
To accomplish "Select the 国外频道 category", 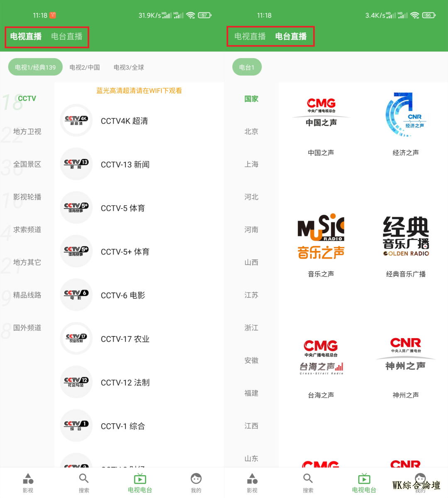I will pos(27,328).
